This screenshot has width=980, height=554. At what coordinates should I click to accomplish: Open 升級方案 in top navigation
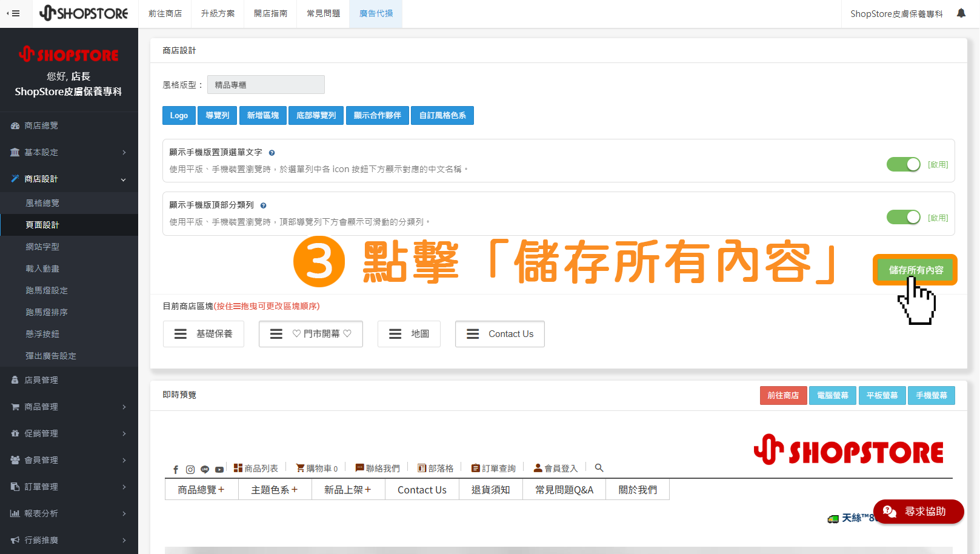(218, 13)
